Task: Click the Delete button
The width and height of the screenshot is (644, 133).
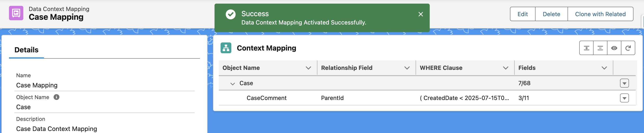Action: (551, 14)
